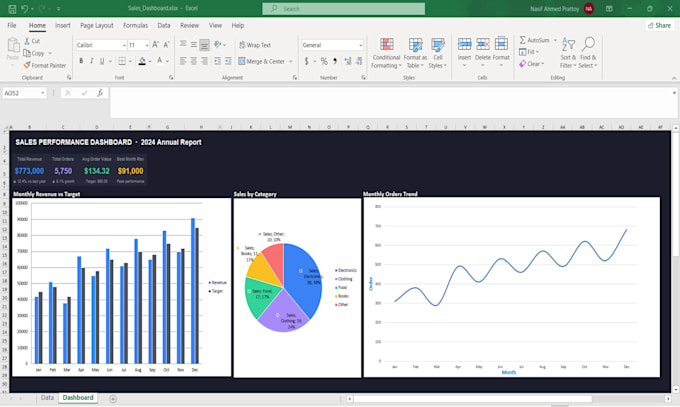Switch to Review tab
The image size is (680, 407).
(190, 26)
